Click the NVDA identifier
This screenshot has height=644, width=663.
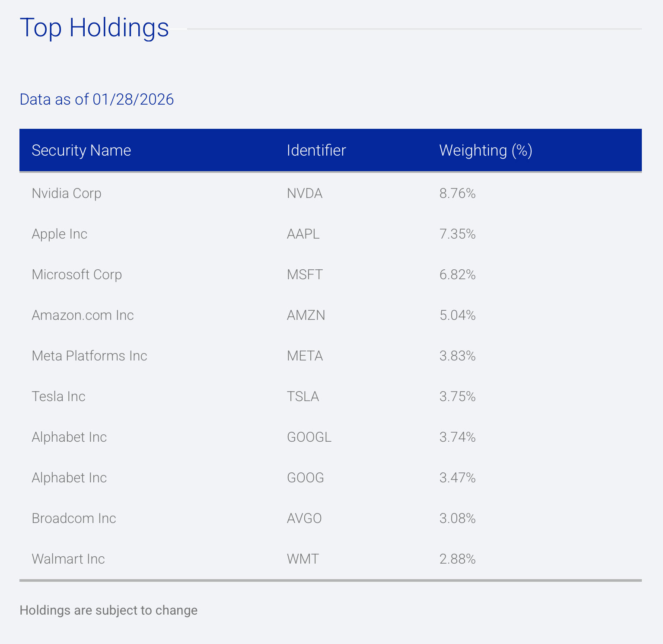coord(305,193)
